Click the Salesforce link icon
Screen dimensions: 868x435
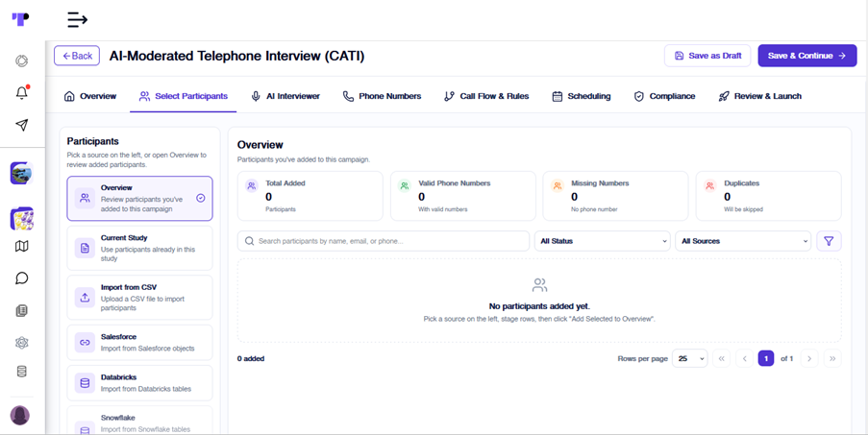[x=85, y=343]
